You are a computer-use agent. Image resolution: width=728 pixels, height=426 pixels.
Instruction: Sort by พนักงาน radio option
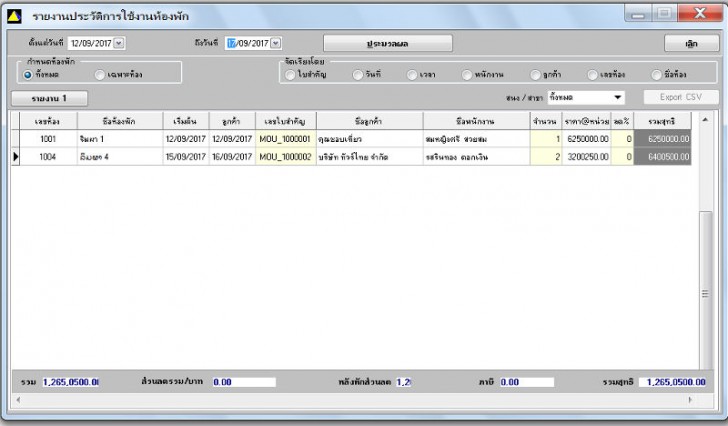pos(467,75)
